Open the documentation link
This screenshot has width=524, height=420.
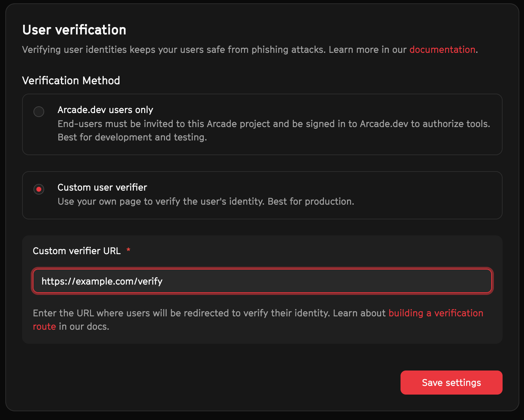(x=442, y=49)
